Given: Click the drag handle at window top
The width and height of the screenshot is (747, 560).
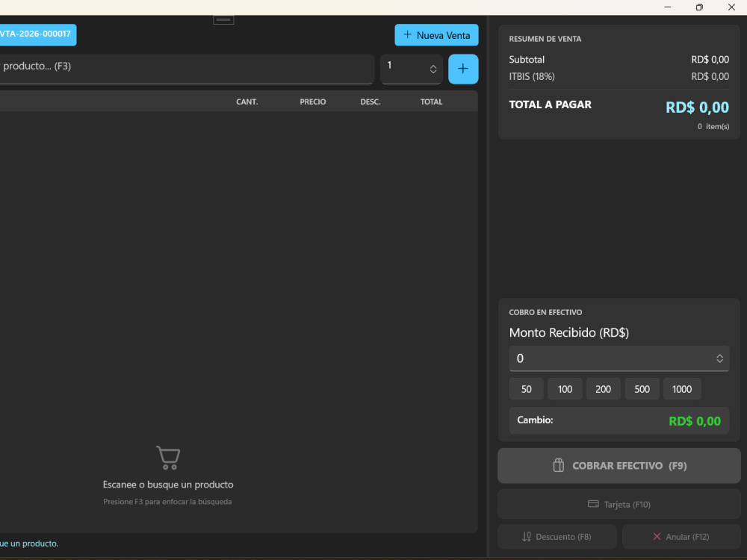Looking at the screenshot, I should pos(223,19).
